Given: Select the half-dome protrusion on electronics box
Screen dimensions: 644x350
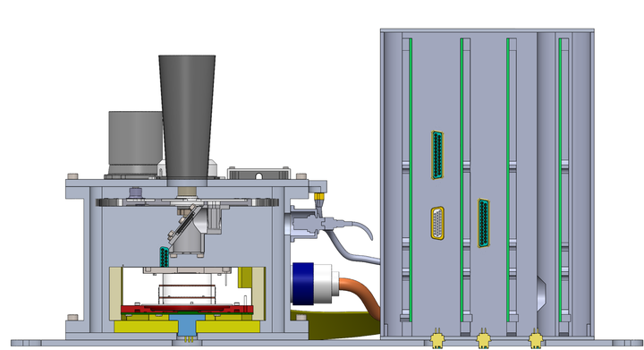Looking at the screenshot, I should [x=542, y=294].
